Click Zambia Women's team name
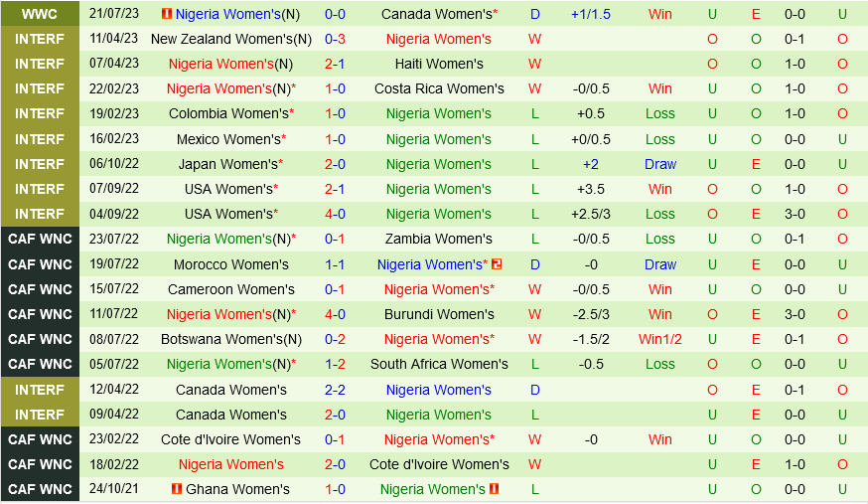Image resolution: width=868 pixels, height=504 pixels. tap(439, 239)
